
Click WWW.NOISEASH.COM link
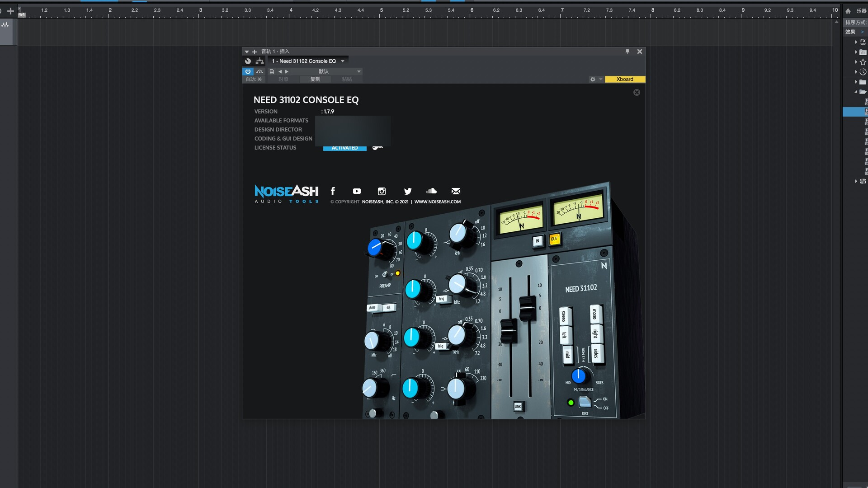click(438, 202)
